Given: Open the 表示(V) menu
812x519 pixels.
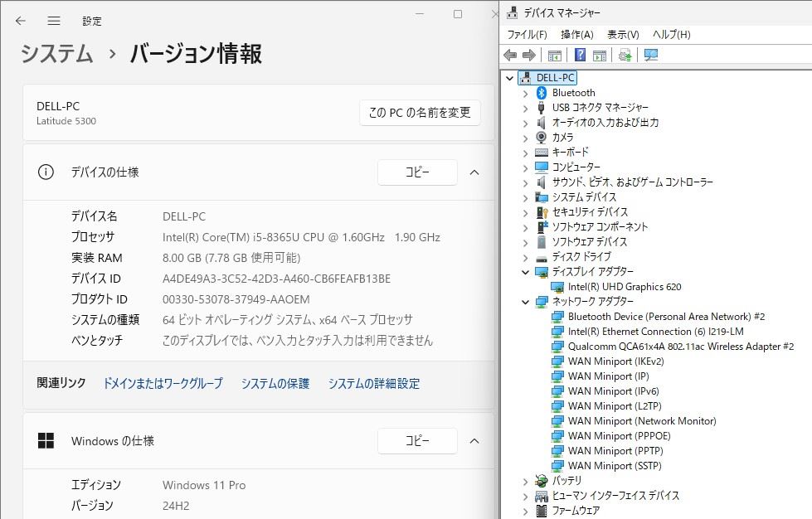Looking at the screenshot, I should (623, 35).
